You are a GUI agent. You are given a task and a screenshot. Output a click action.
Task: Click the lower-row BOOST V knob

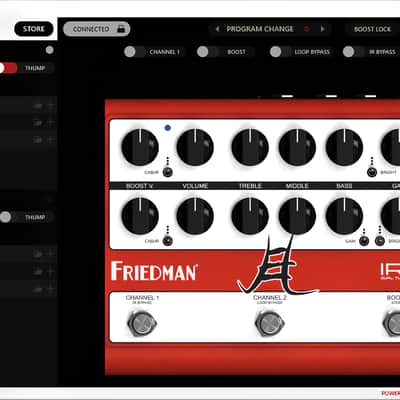pos(140,216)
